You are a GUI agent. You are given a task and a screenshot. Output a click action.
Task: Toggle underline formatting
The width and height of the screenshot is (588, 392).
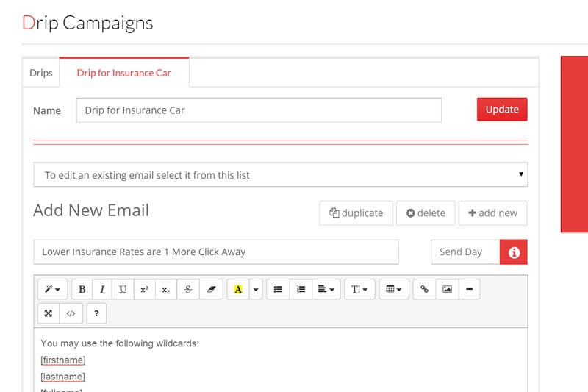tap(123, 289)
